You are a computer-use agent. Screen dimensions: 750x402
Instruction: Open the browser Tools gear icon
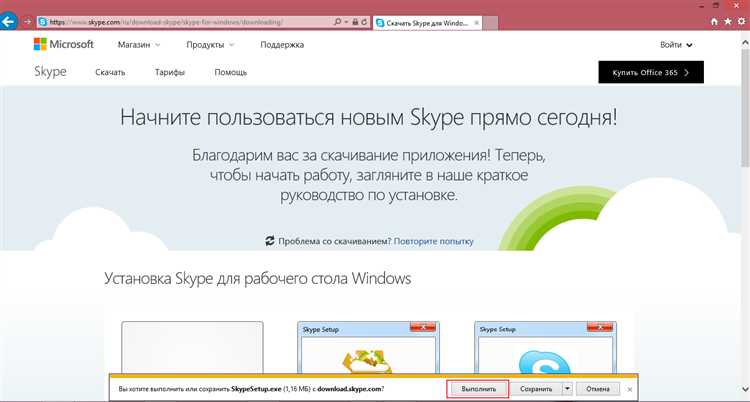coord(742,22)
